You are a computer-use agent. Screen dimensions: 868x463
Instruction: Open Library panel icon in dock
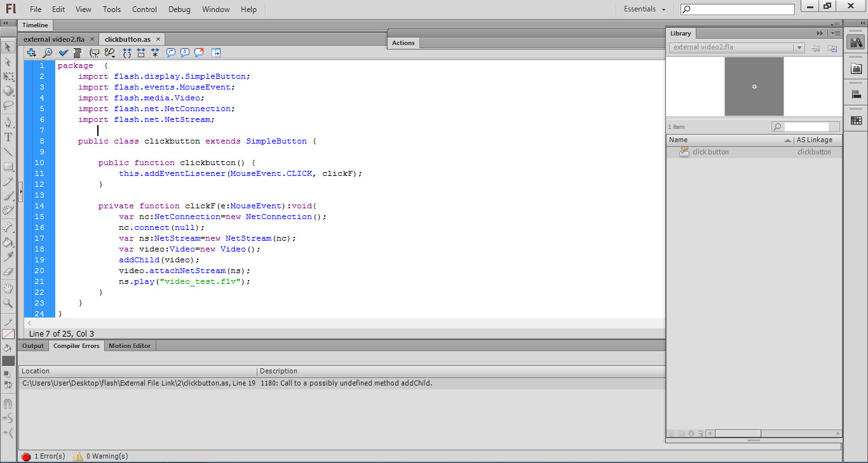[x=856, y=43]
